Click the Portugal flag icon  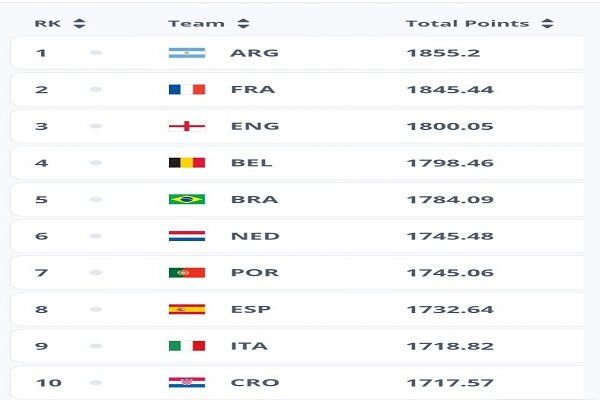click(187, 273)
